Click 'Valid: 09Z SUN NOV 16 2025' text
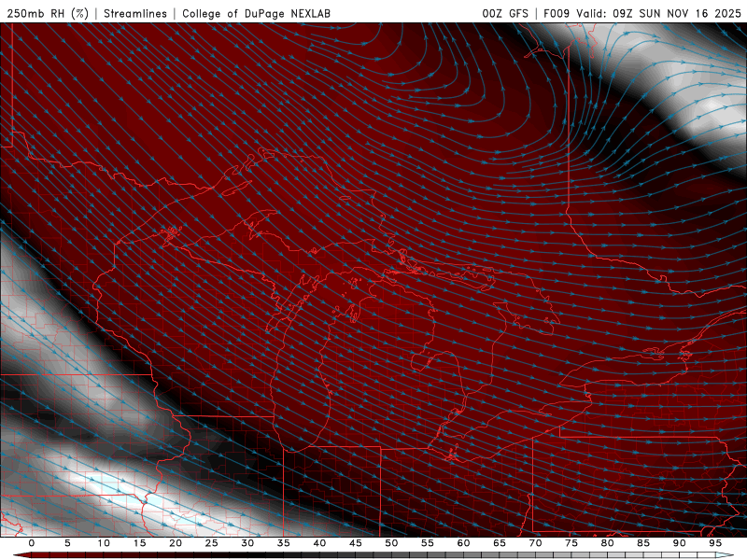Viewport: 747px width, 560px height. [659, 13]
